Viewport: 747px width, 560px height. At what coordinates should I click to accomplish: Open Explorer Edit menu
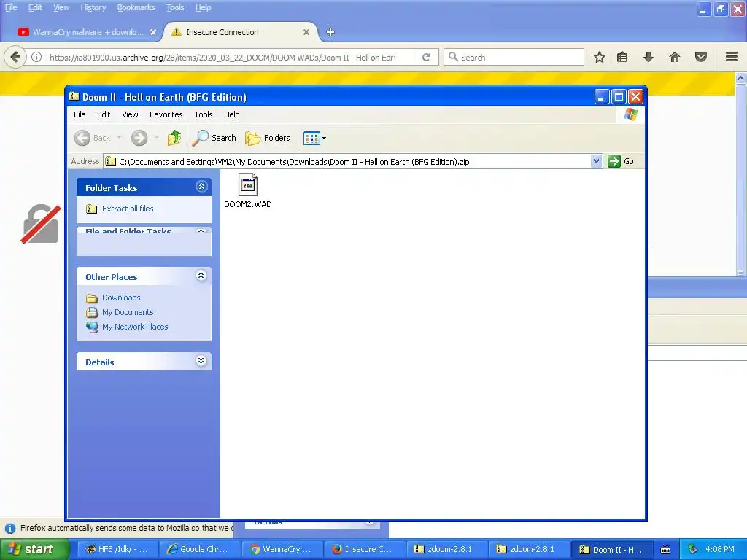pyautogui.click(x=104, y=114)
